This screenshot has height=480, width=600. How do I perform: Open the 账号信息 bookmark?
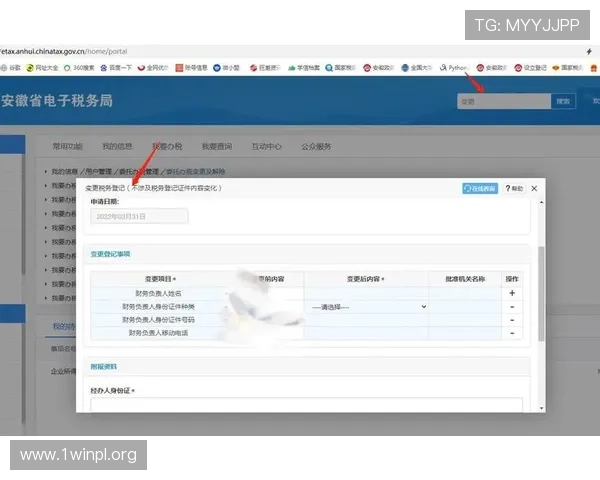click(191, 68)
